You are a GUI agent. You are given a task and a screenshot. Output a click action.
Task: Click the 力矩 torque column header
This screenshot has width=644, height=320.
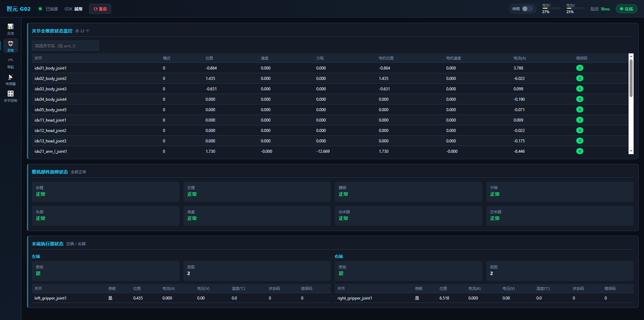coord(320,58)
